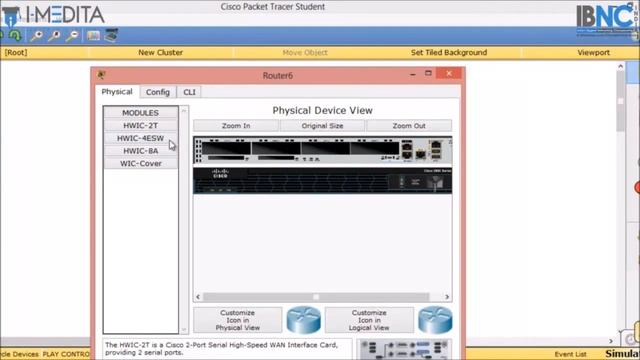Click the workspace horizontal scroll right arrow
This screenshot has height=360, width=640.
(611, 341)
